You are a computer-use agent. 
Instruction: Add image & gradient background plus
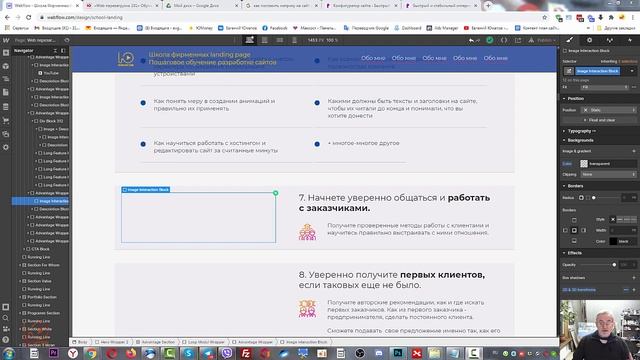coord(634,151)
